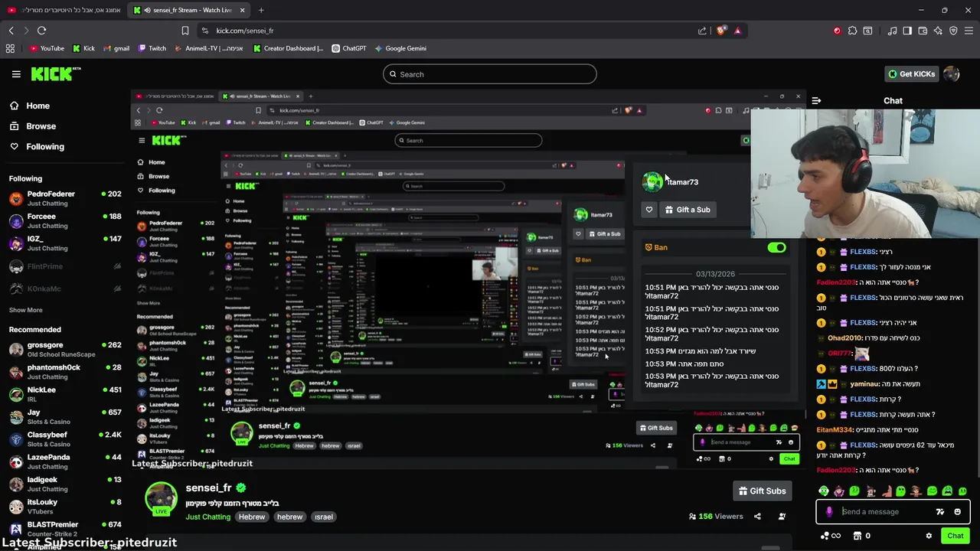This screenshot has height=551, width=980.
Task: Open the music note media icon in the browser toolbar
Action: (x=892, y=31)
